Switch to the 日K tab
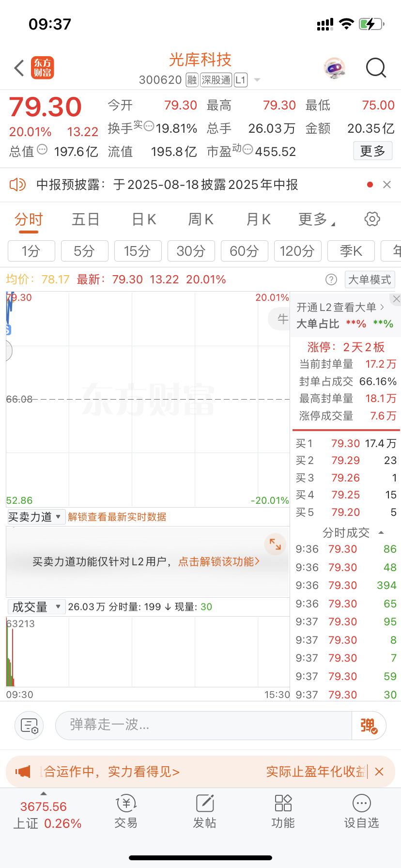This screenshot has width=401, height=868. [x=144, y=220]
